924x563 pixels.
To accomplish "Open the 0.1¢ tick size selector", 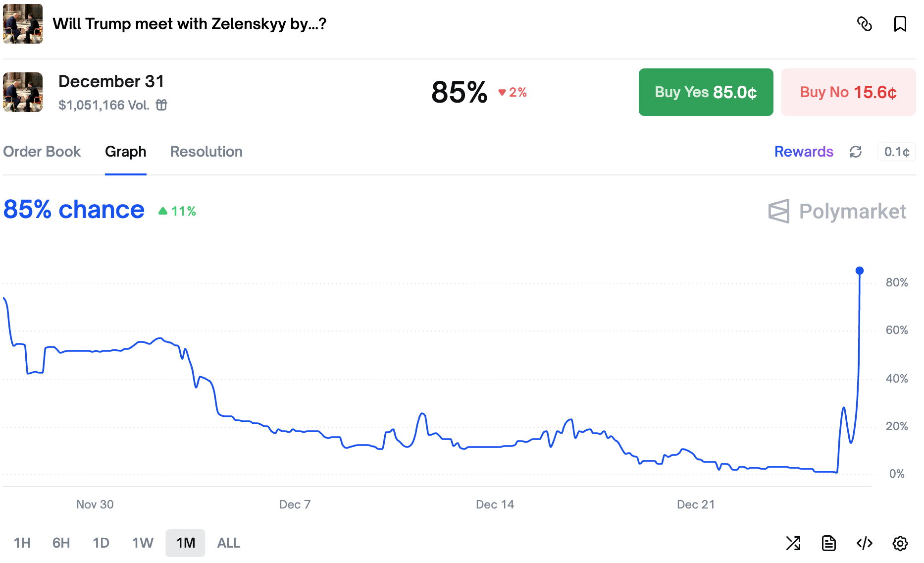I will tap(896, 152).
